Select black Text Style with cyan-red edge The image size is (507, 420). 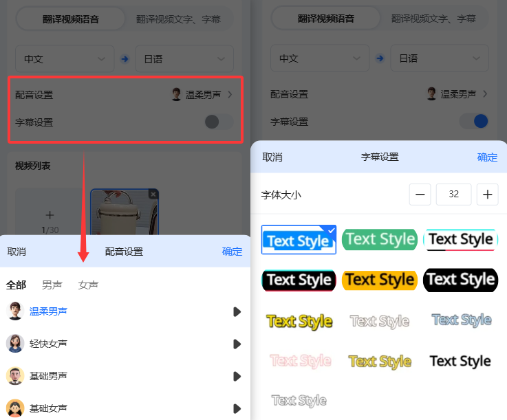point(299,280)
